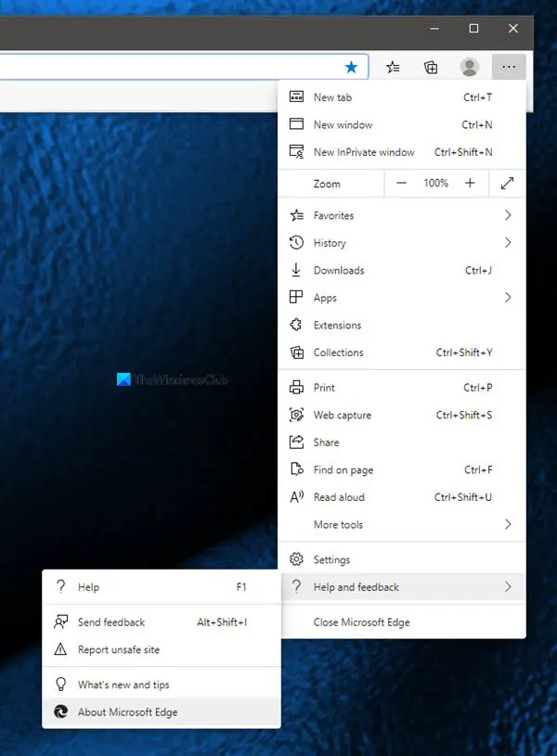Click the Print printer icon
The width and height of the screenshot is (557, 756).
(x=296, y=387)
